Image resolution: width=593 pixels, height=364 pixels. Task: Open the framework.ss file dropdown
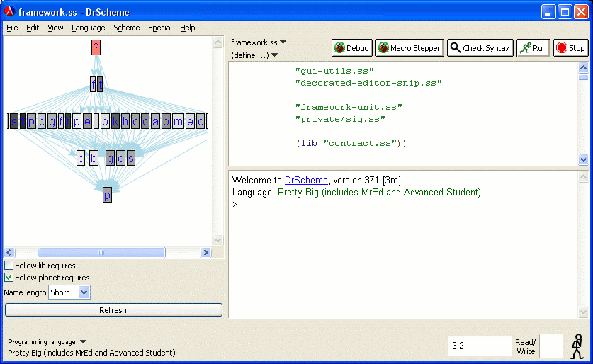(x=259, y=42)
